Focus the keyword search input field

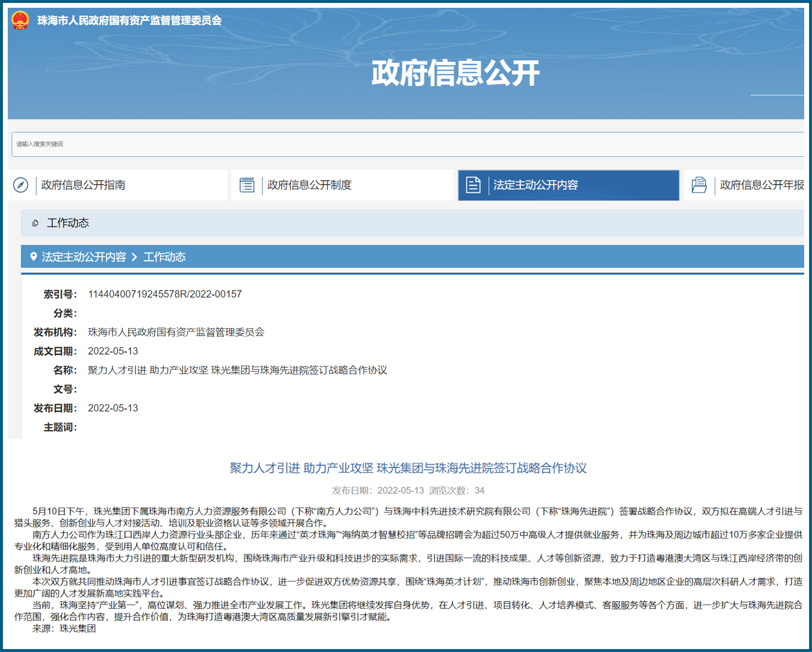coord(408,144)
